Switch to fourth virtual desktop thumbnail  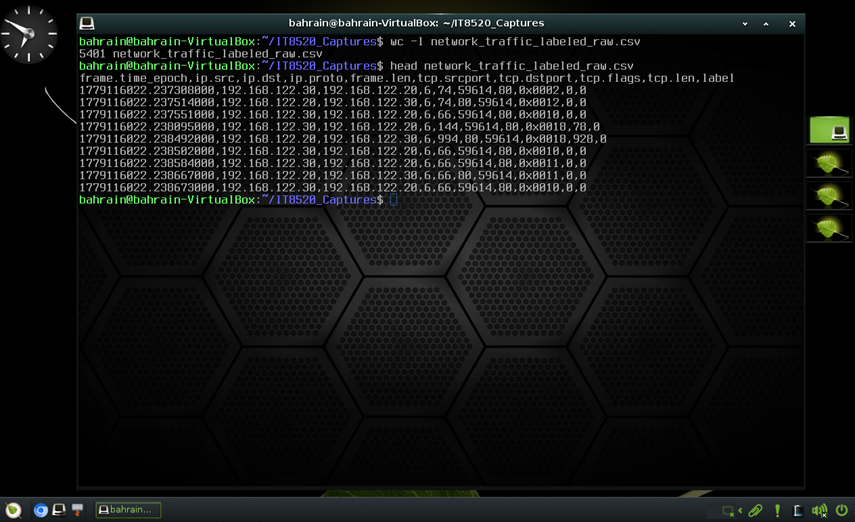[x=829, y=228]
